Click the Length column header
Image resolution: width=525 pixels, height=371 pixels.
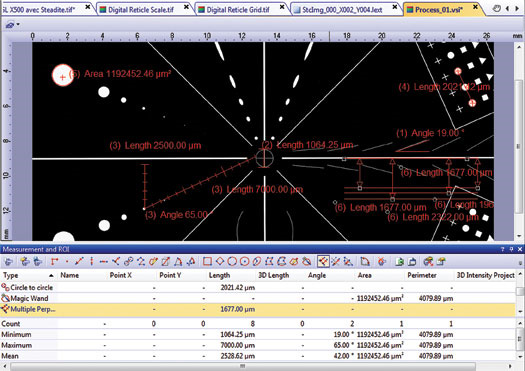click(x=219, y=276)
